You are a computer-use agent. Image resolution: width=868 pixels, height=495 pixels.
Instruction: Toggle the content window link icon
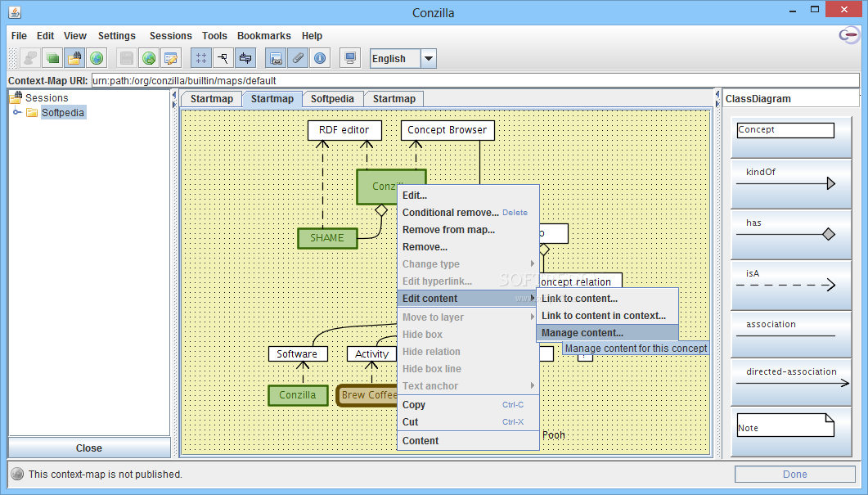276,58
